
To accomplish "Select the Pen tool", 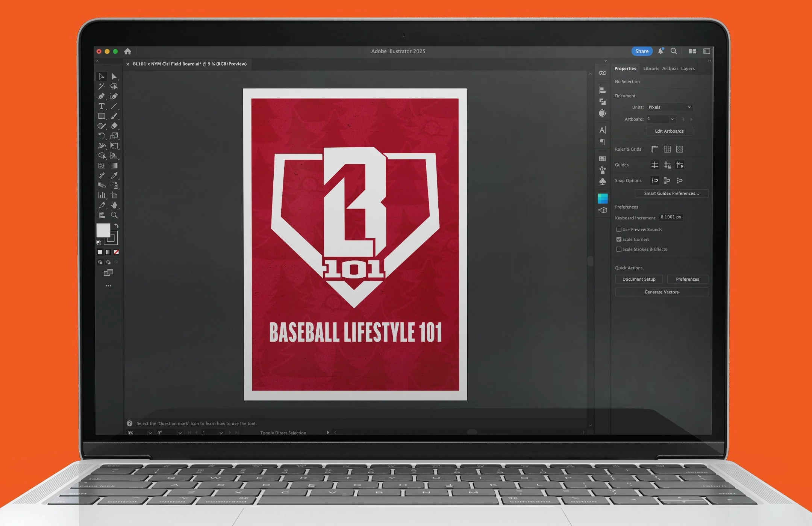I will tap(101, 97).
